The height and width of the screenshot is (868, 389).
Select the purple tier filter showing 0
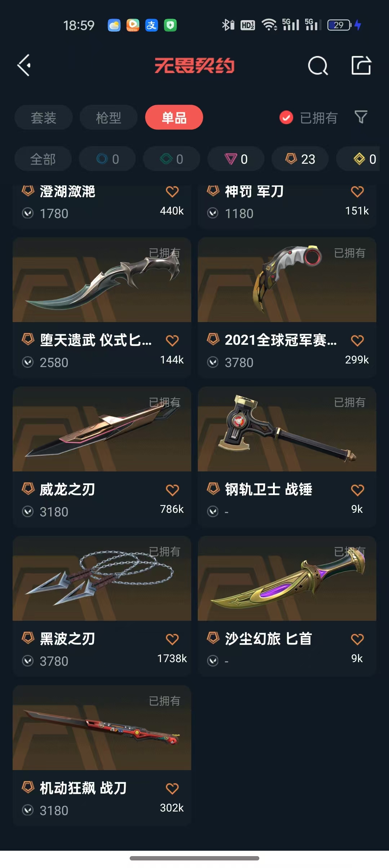coord(236,159)
